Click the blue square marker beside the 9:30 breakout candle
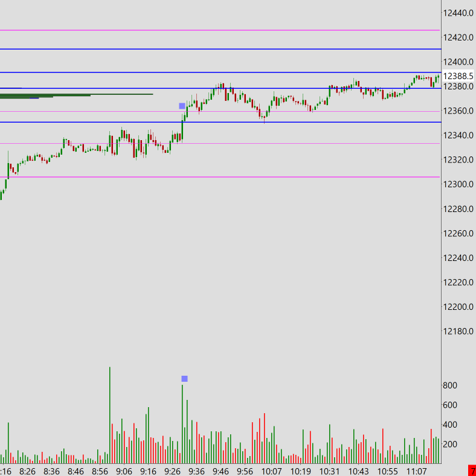Image resolution: width=476 pixels, height=476 pixels. click(x=182, y=106)
